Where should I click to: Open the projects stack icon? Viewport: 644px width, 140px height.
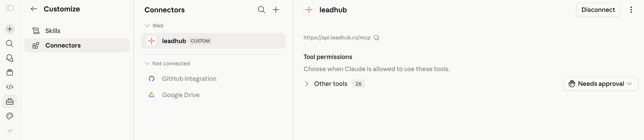click(10, 72)
